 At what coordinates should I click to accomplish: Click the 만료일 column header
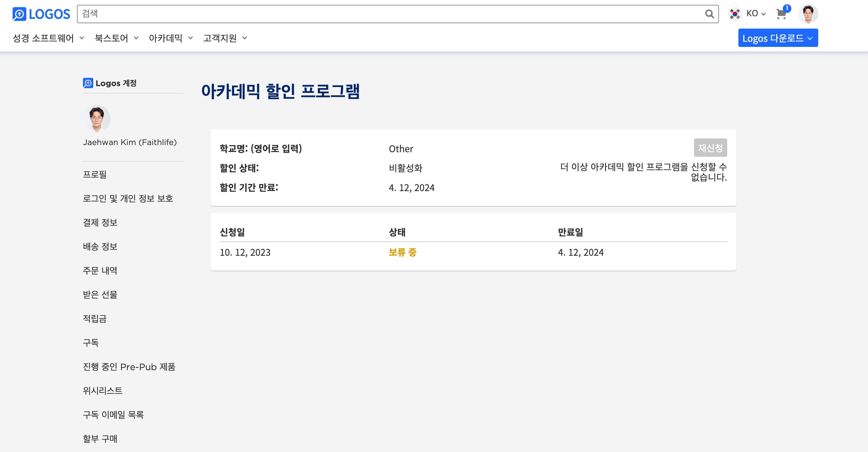click(570, 232)
